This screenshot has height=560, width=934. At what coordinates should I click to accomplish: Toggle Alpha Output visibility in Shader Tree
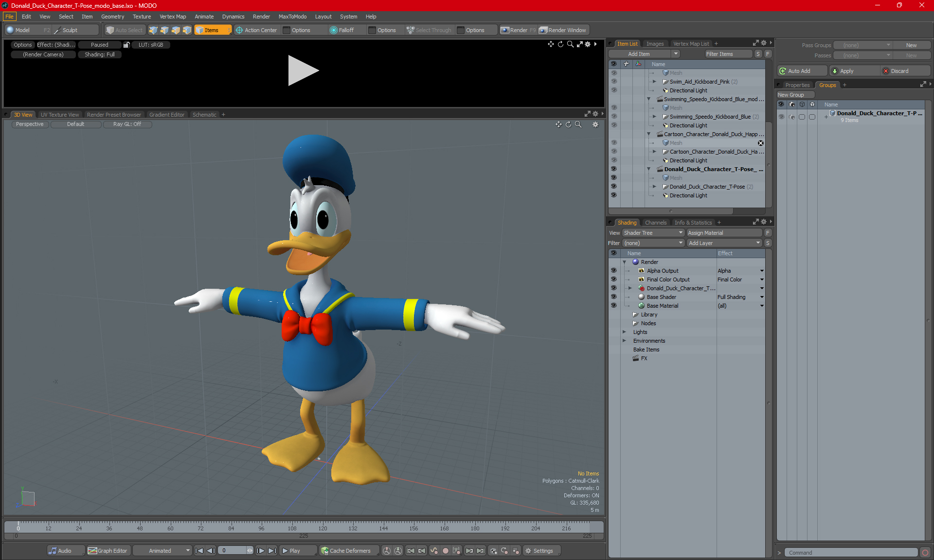point(613,271)
